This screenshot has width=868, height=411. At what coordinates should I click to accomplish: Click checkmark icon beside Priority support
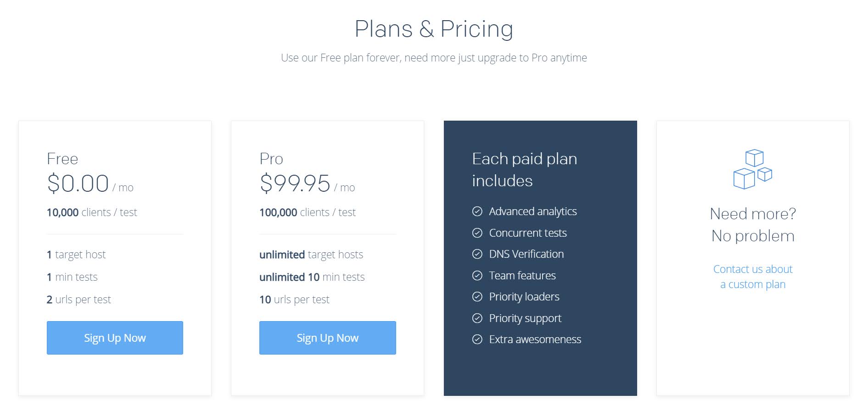pyautogui.click(x=477, y=318)
